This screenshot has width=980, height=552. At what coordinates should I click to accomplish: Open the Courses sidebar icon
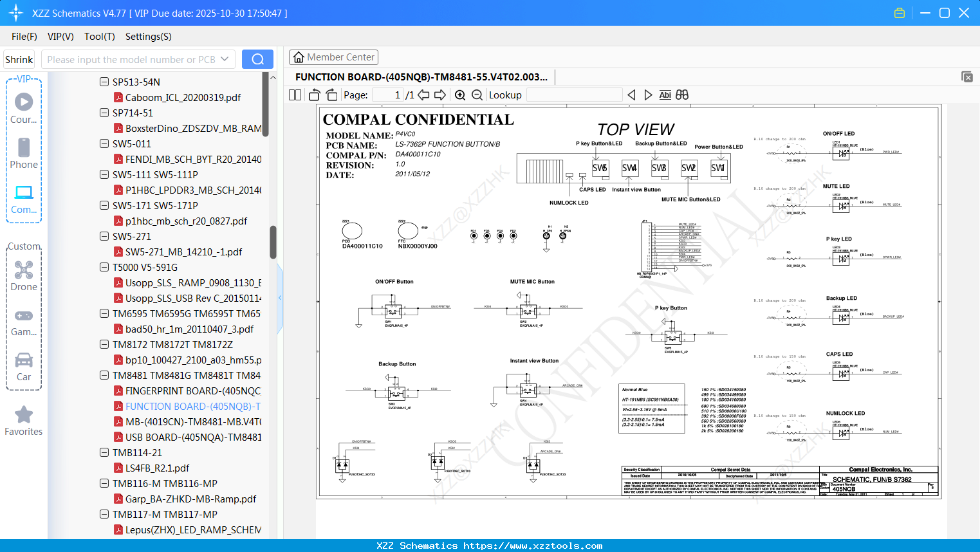click(x=24, y=108)
